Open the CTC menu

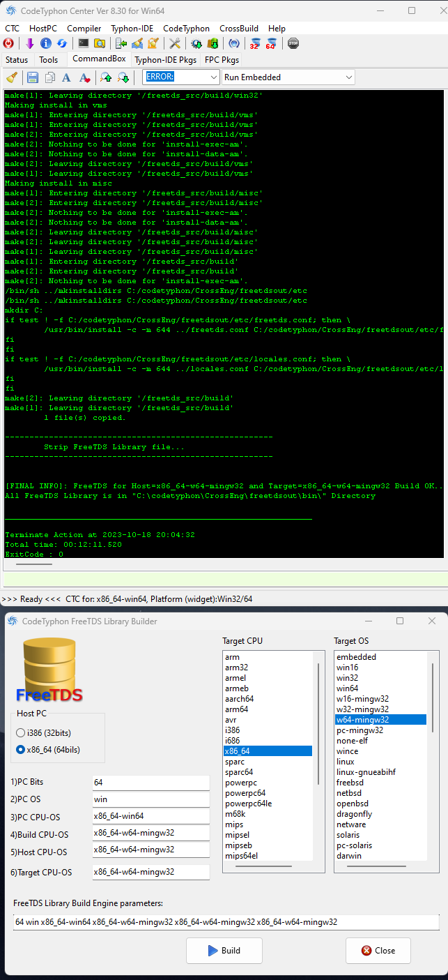tap(13, 29)
